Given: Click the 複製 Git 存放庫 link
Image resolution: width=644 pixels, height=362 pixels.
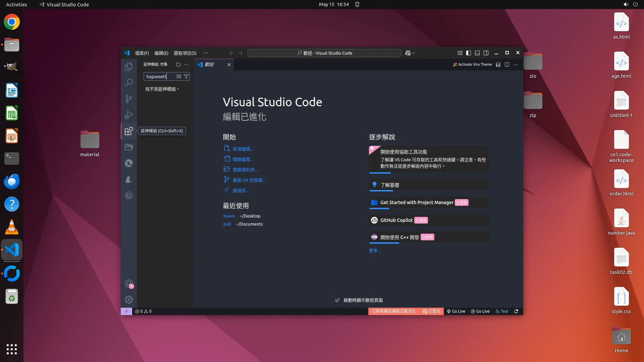Looking at the screenshot, I should pos(249,180).
